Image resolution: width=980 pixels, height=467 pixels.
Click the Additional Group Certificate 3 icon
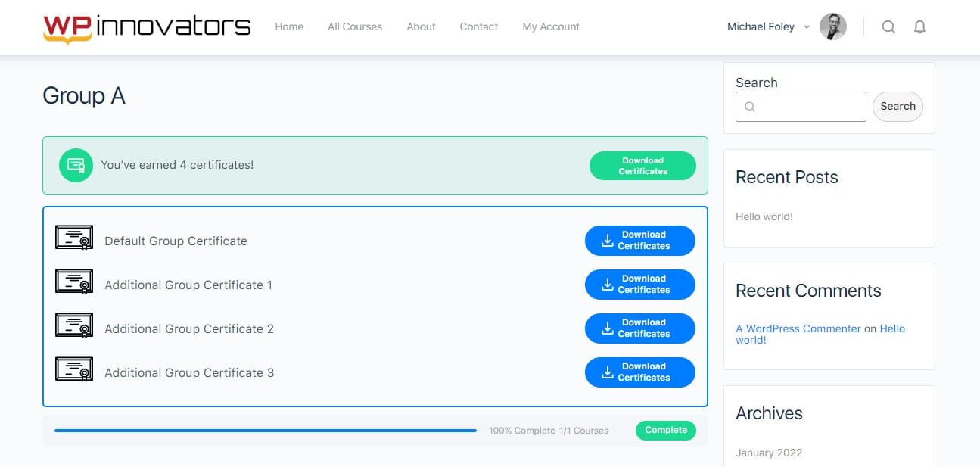pyautogui.click(x=74, y=369)
